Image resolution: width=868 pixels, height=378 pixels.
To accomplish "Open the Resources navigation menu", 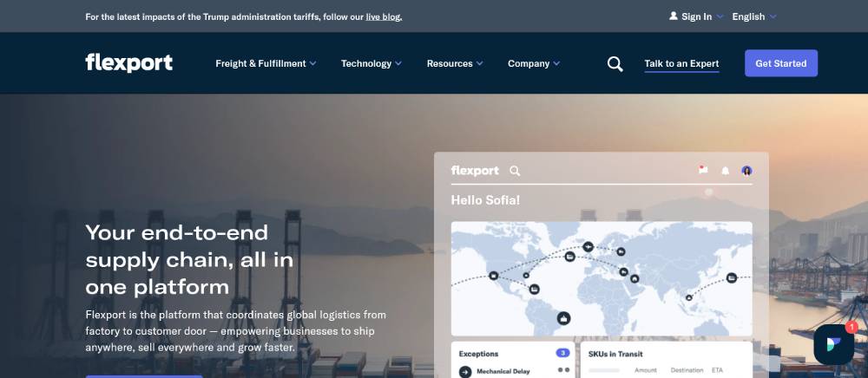I will coord(454,63).
